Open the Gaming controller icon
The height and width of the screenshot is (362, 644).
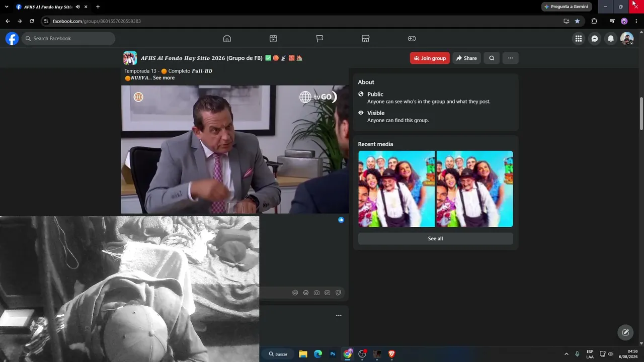412,39
